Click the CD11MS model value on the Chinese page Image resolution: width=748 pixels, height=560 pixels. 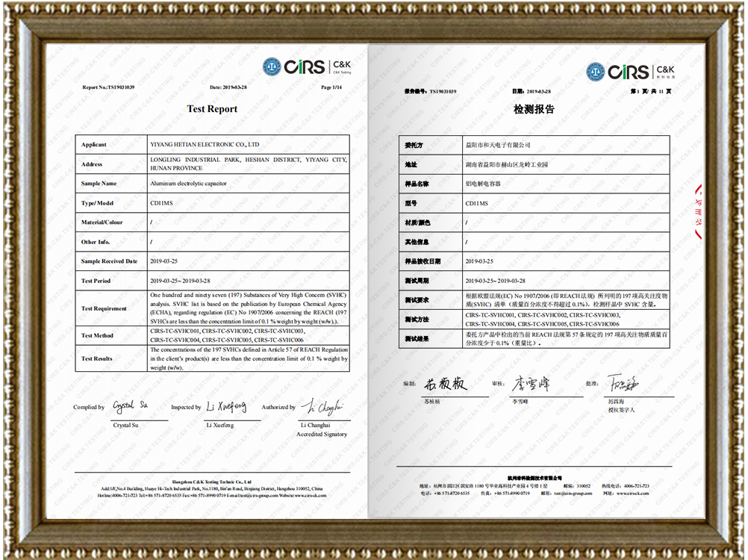tap(476, 203)
